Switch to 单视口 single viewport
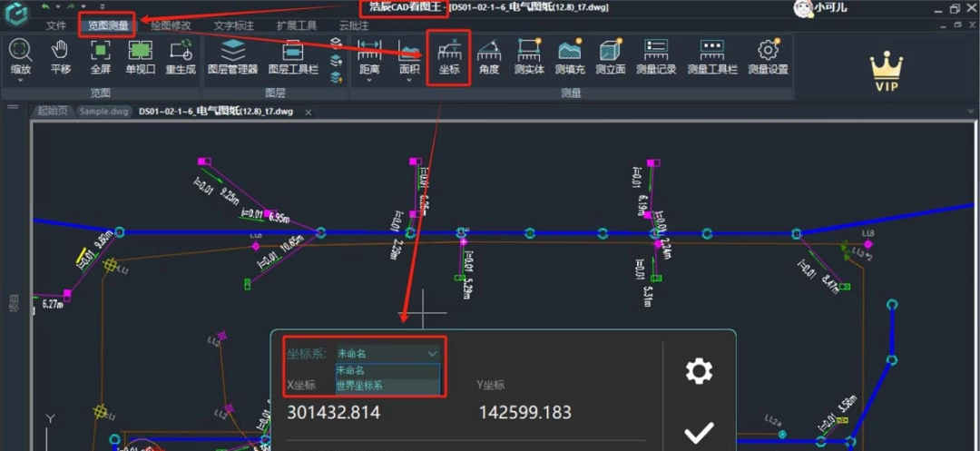 (x=141, y=56)
